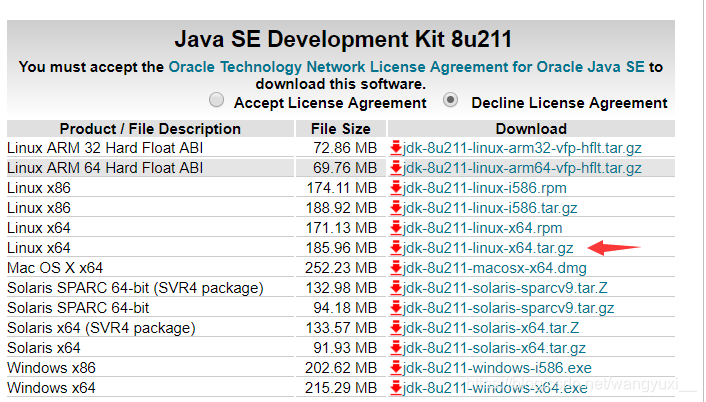The width and height of the screenshot is (706, 402).
Task: Download jdk-8u211-solaris-sparcv9.tar.Z file
Action: click(505, 288)
